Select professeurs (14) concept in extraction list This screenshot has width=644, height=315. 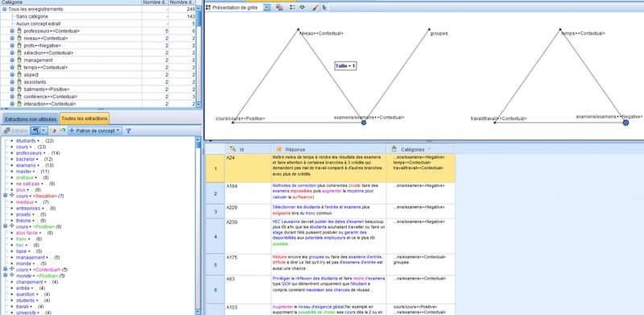click(x=29, y=153)
